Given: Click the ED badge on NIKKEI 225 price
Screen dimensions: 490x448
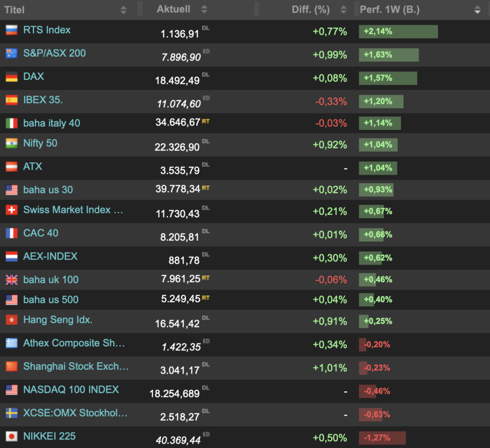Looking at the screenshot, I should coord(206,434).
